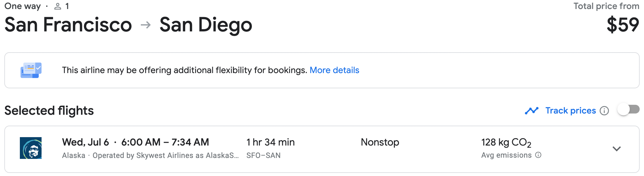
Task: Click the flexible booking ticket icon
Action: click(x=31, y=70)
